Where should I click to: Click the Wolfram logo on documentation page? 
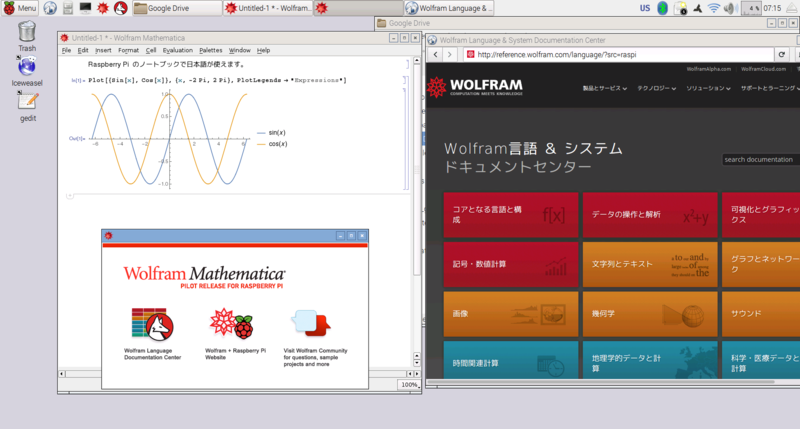(475, 87)
